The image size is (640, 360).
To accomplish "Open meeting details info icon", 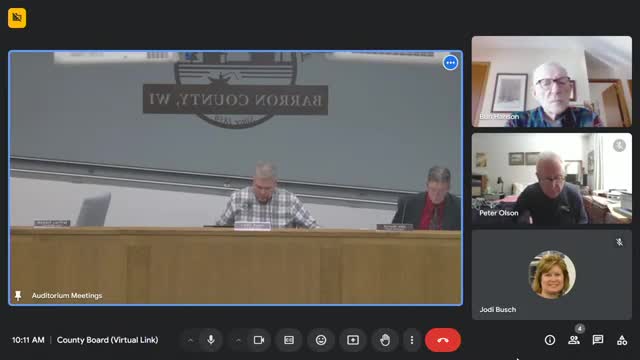I will pos(550,340).
